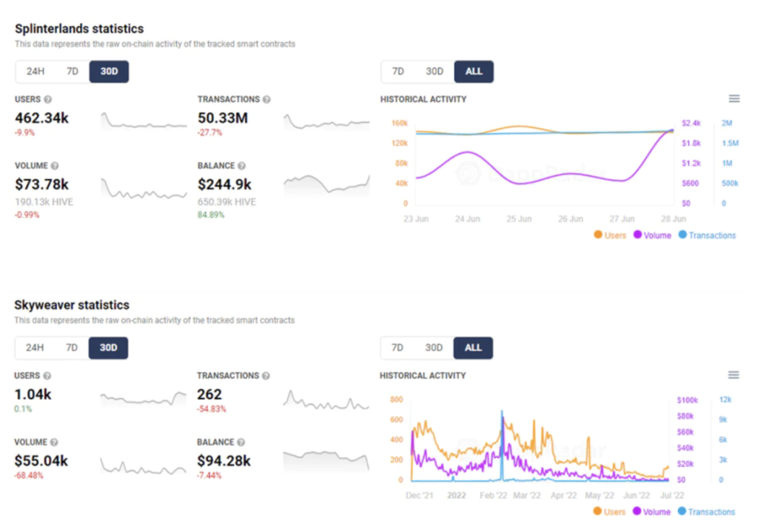Click Skyweaver TRANSACTIONS help icon
The height and width of the screenshot is (532, 758).
coord(266,376)
